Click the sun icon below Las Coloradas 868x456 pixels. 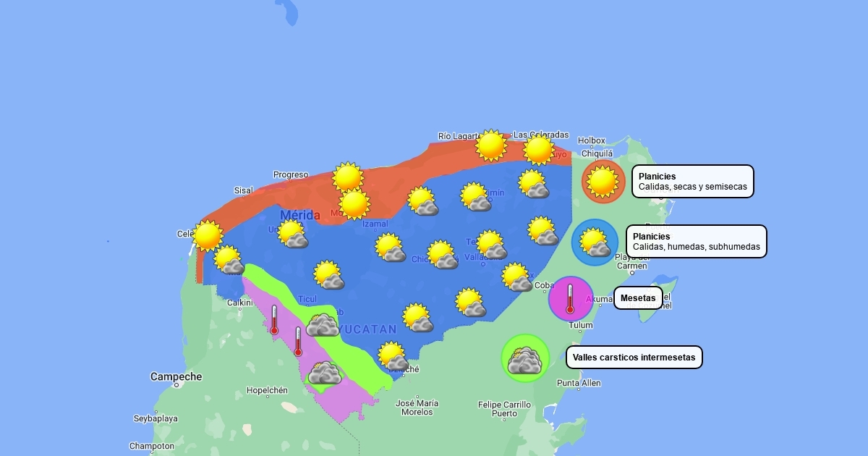539,150
